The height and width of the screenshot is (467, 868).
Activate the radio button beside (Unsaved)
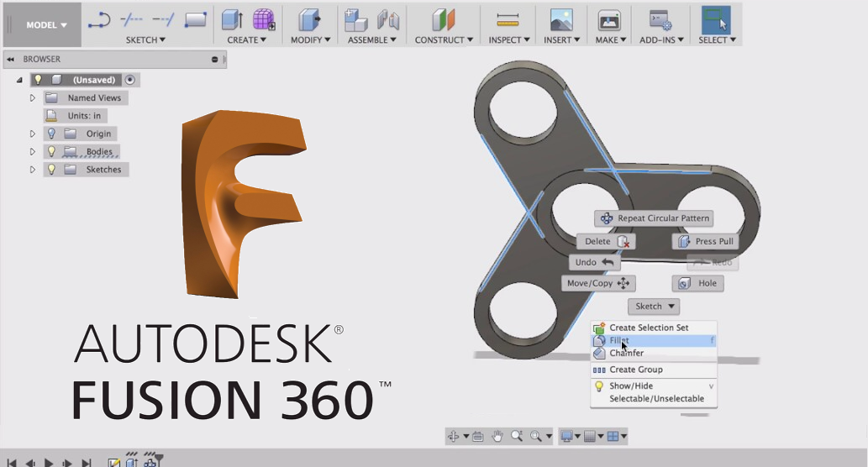click(x=129, y=80)
